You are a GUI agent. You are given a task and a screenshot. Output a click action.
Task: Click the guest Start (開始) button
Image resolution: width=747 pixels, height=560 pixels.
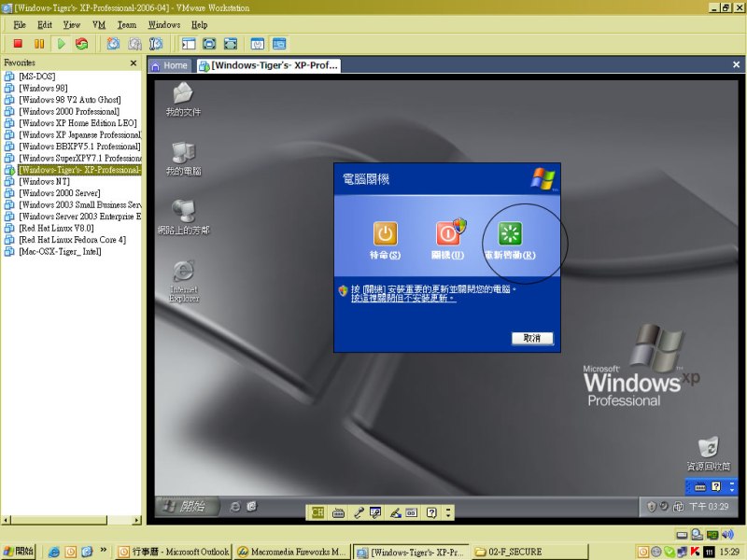(188, 506)
